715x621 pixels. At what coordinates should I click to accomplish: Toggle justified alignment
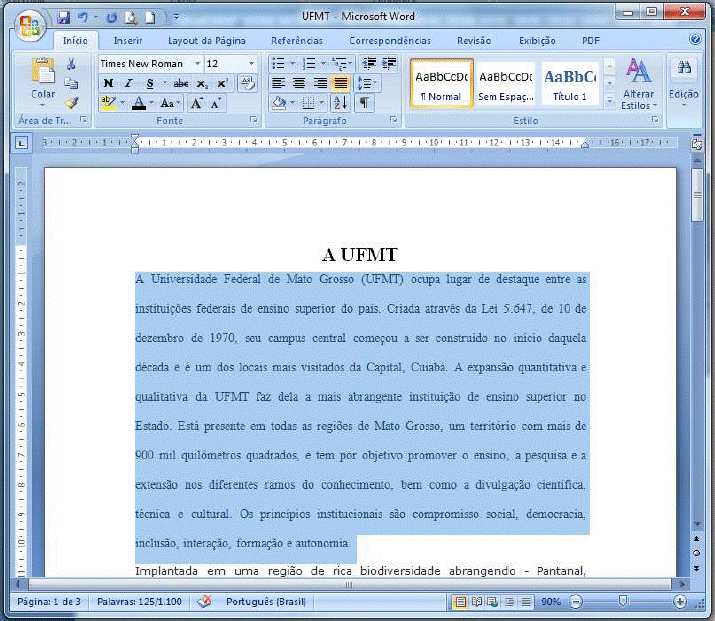click(x=341, y=83)
